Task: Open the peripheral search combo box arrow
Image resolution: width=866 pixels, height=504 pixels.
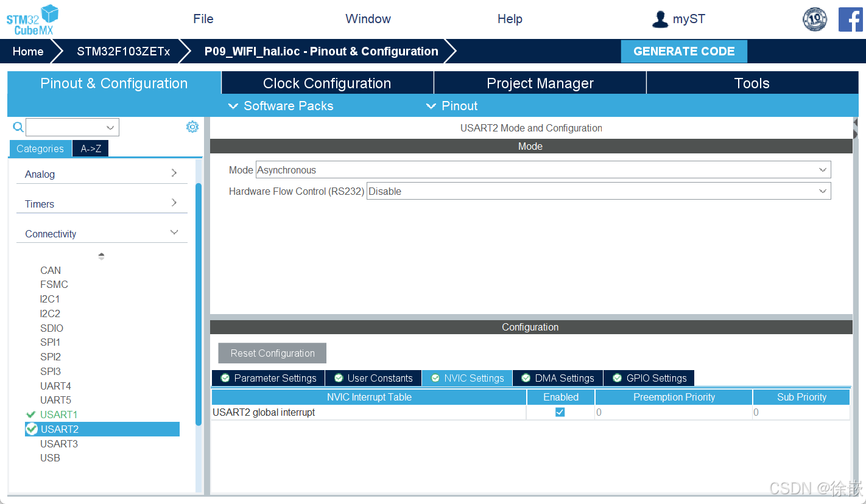Action: [110, 127]
